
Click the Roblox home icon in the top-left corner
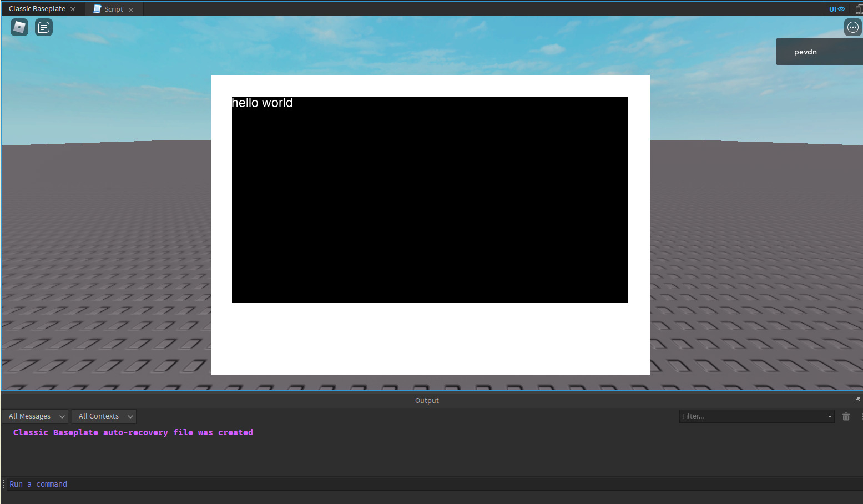coord(19,27)
